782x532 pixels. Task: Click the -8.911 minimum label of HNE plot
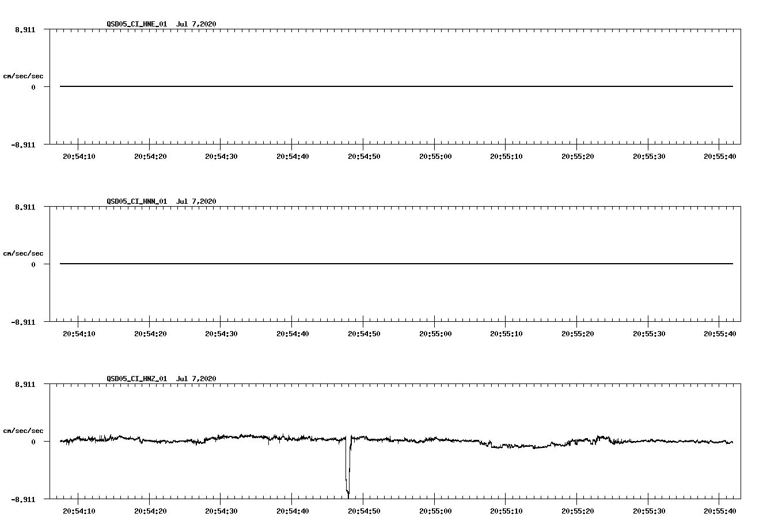coord(23,145)
